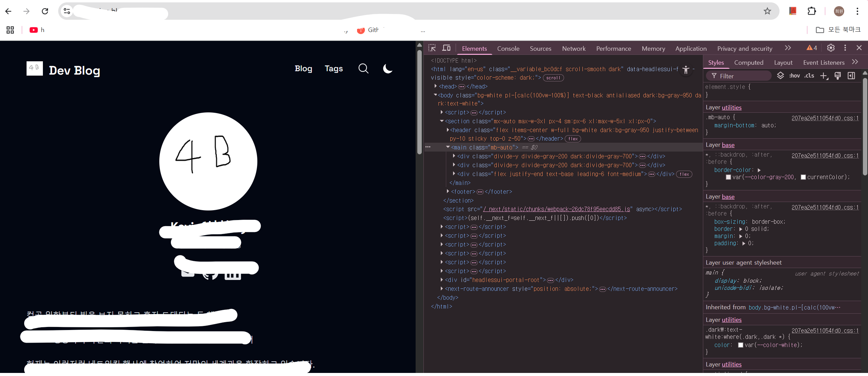Image resolution: width=868 pixels, height=376 pixels.
Task: Click the gray-200 border color swatch
Action: click(x=728, y=177)
